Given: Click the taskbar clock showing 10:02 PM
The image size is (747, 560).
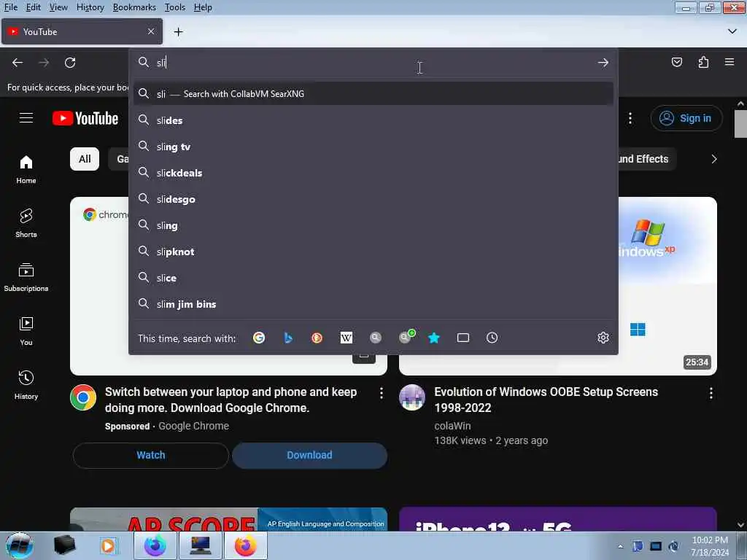Looking at the screenshot, I should [x=710, y=546].
